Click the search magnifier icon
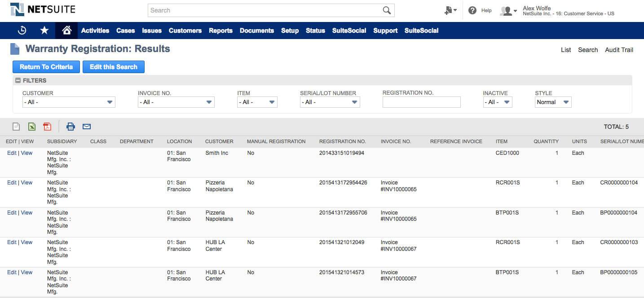 tap(387, 10)
